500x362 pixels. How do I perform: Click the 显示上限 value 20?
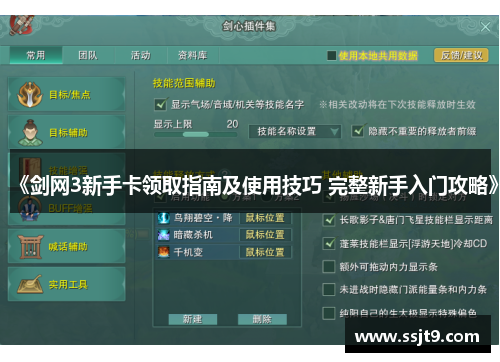coord(232,124)
